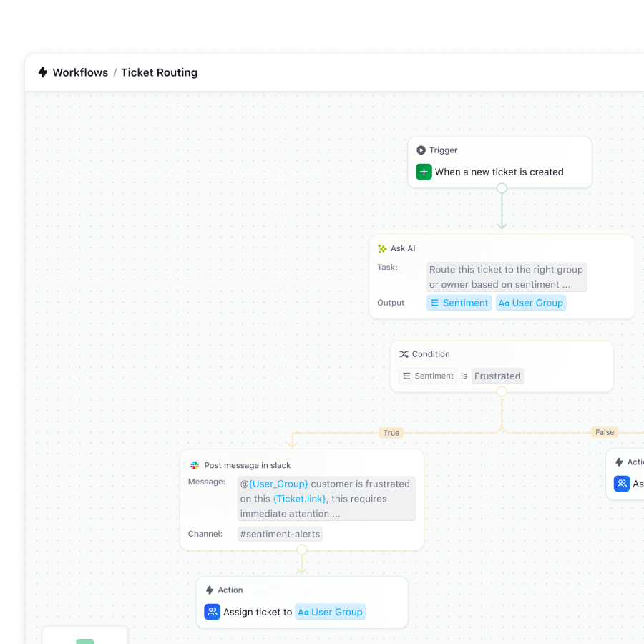
Task: Click the #sentiment-alerts channel field
Action: click(279, 534)
